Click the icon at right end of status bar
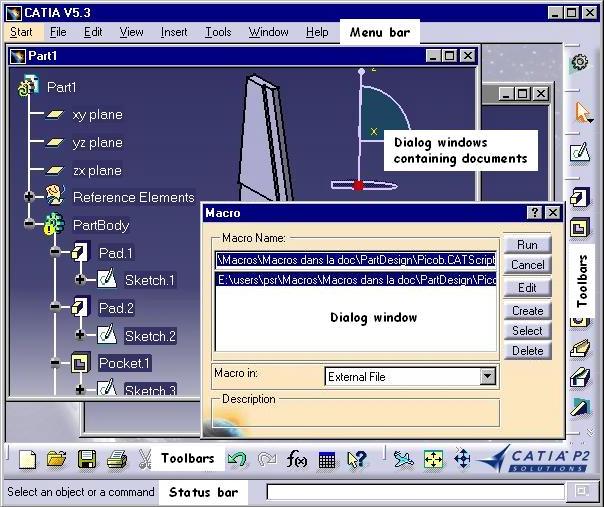Image resolution: width=604 pixels, height=507 pixels. coord(582,491)
